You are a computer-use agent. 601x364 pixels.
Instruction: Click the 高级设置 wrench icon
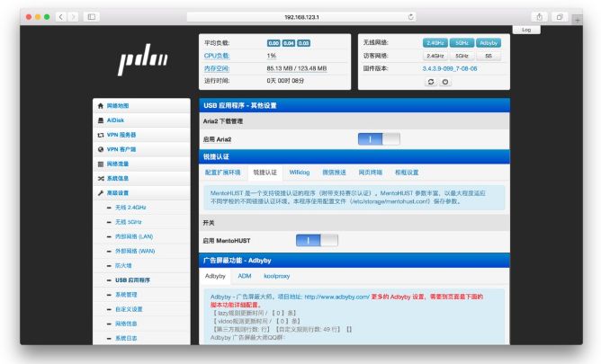coord(101,193)
